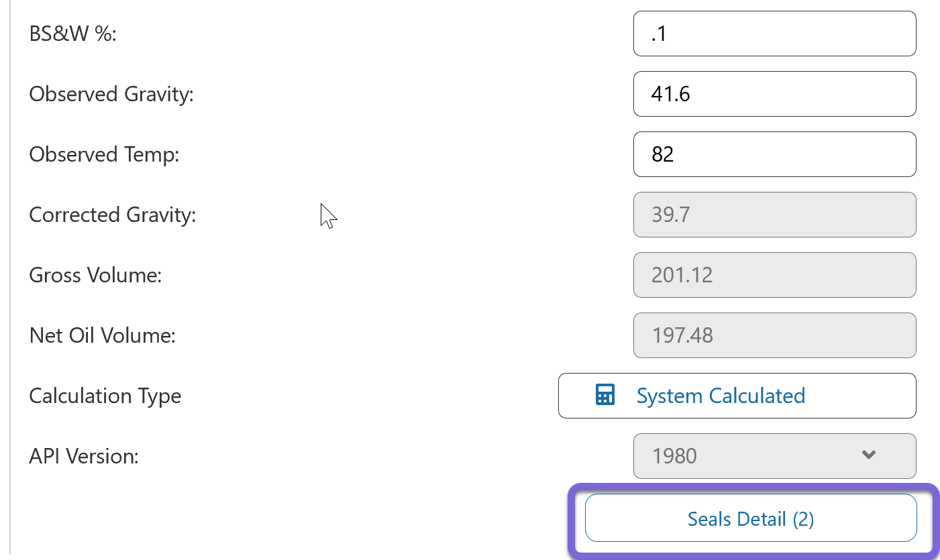
Task: Click the Gross Volume field showing 201.12
Action: tap(774, 275)
